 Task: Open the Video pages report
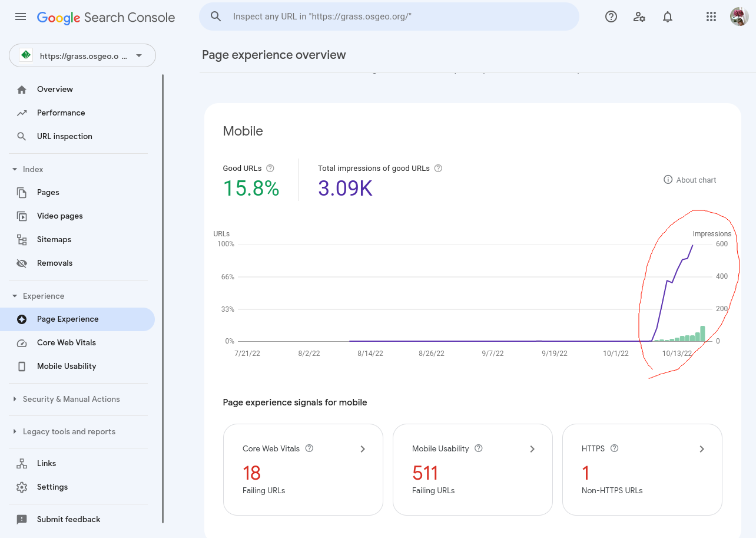pos(60,216)
